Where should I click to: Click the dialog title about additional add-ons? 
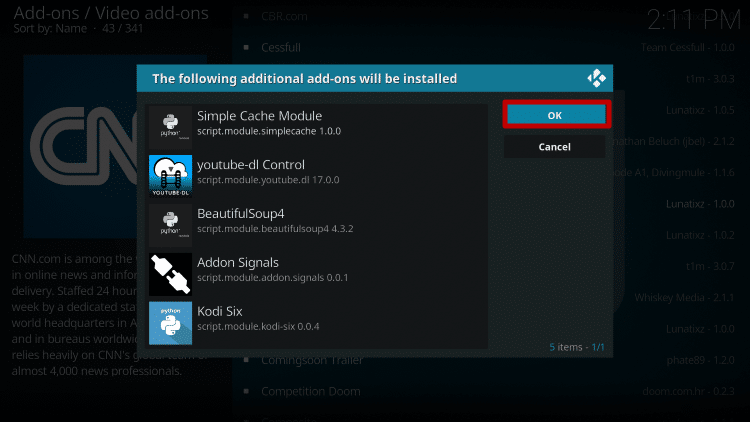[304, 78]
